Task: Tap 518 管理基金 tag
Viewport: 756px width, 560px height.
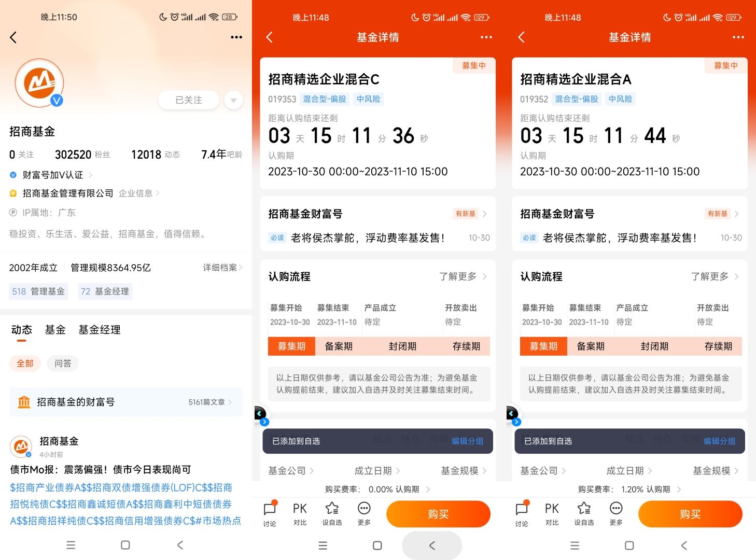Action: click(38, 291)
